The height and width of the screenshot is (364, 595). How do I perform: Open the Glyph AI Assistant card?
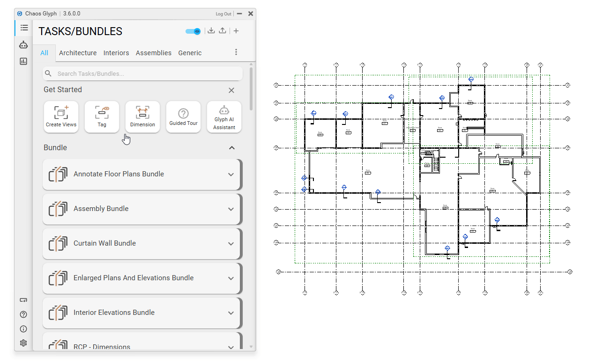pos(224,117)
